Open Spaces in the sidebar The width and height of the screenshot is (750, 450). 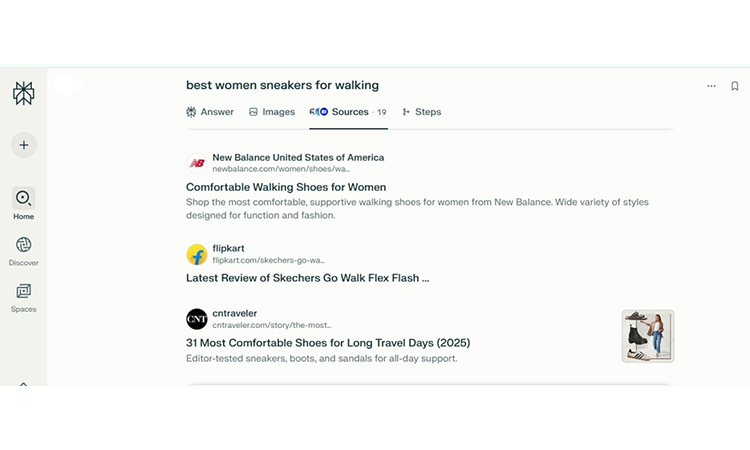(x=23, y=291)
